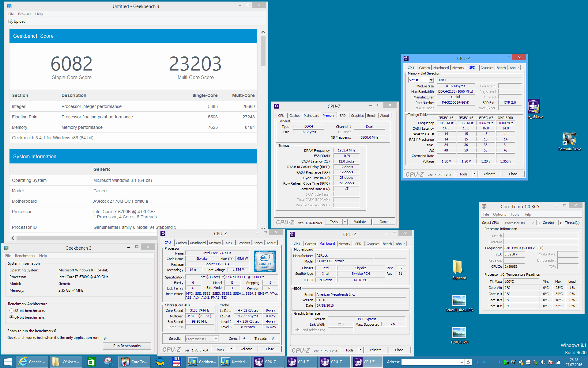The image size is (588, 368).
Task: Open Internet Explorer 'Generic' taskbar button
Action: [32, 362]
